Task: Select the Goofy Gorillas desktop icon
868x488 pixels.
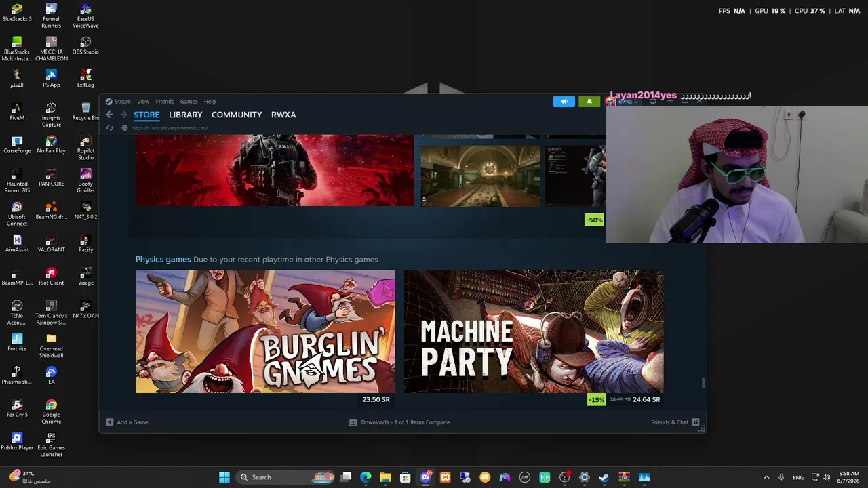Action: click(85, 181)
